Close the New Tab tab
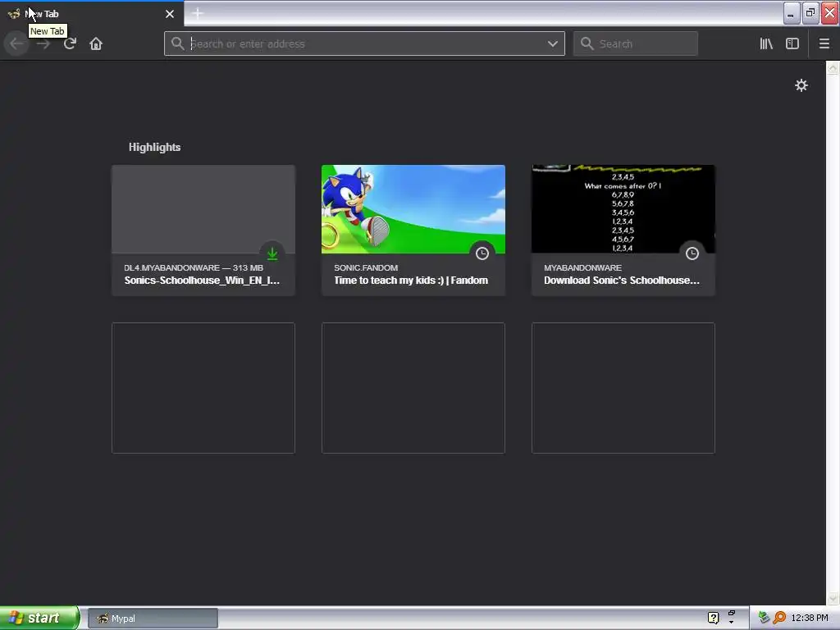The width and height of the screenshot is (840, 630). coord(170,14)
